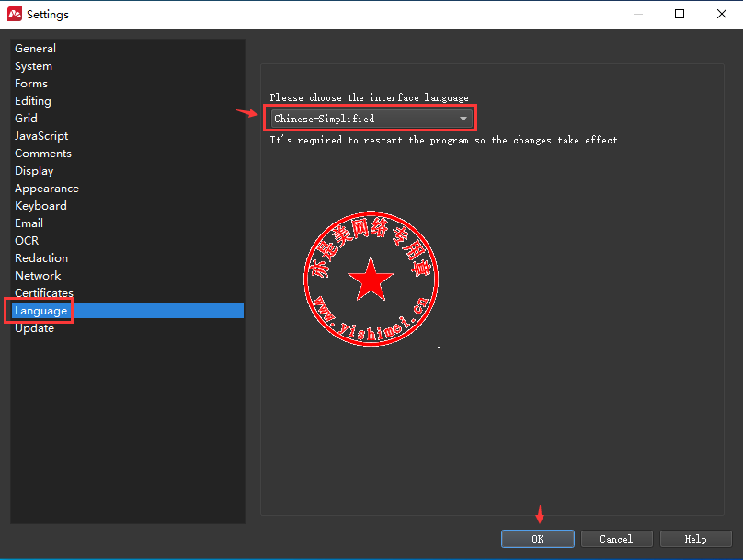Click the Settings app icon in title bar
Screen dimensions: 743x560
coord(15,14)
